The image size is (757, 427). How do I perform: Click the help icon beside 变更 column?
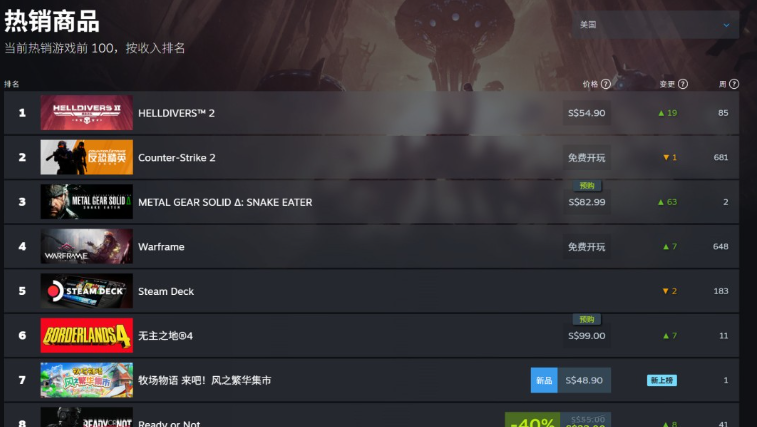[x=683, y=84]
